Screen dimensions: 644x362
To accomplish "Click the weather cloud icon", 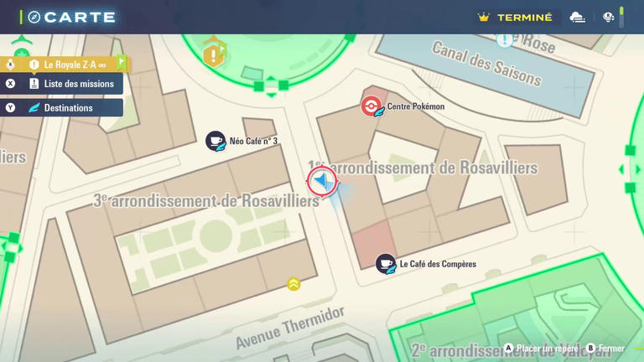I will (577, 18).
